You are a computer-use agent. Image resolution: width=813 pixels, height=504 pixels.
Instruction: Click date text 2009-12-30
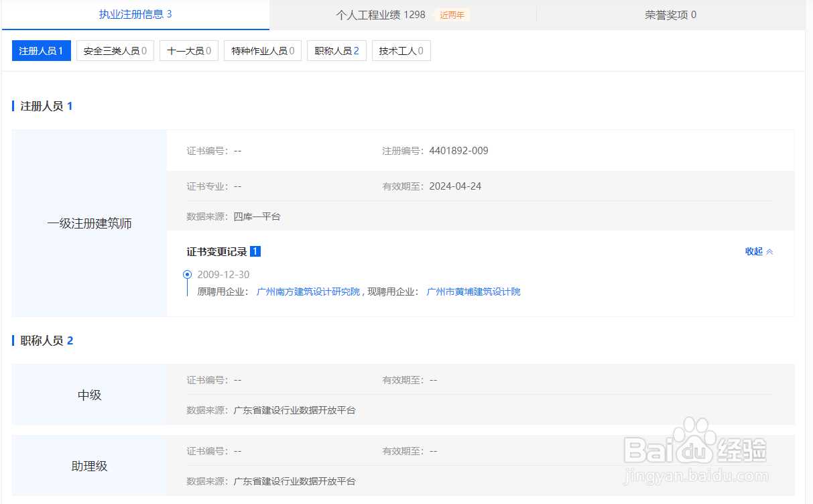point(223,275)
